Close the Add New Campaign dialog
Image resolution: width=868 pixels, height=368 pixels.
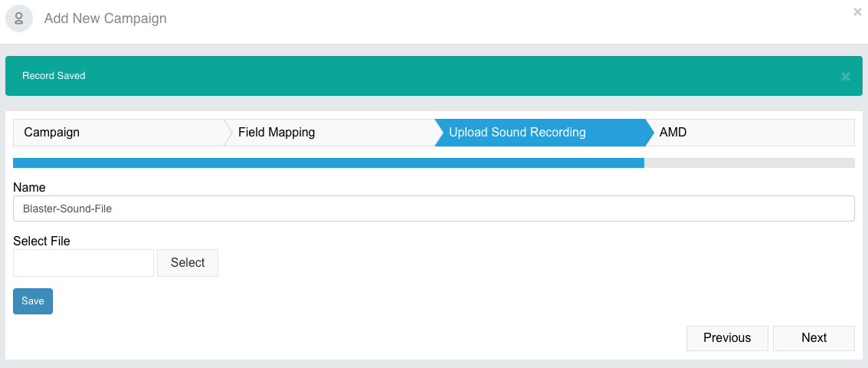(857, 11)
